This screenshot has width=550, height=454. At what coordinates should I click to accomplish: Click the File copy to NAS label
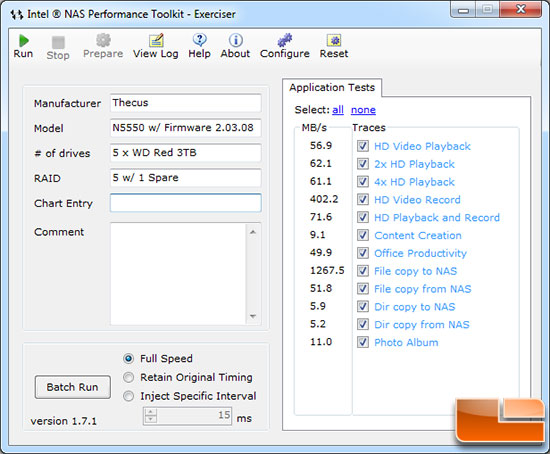pyautogui.click(x=416, y=271)
